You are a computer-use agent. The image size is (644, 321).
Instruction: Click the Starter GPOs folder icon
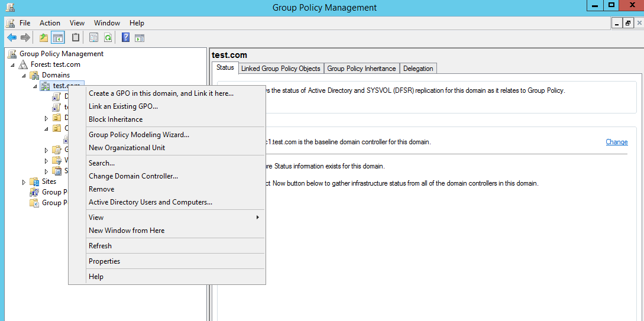click(x=57, y=171)
